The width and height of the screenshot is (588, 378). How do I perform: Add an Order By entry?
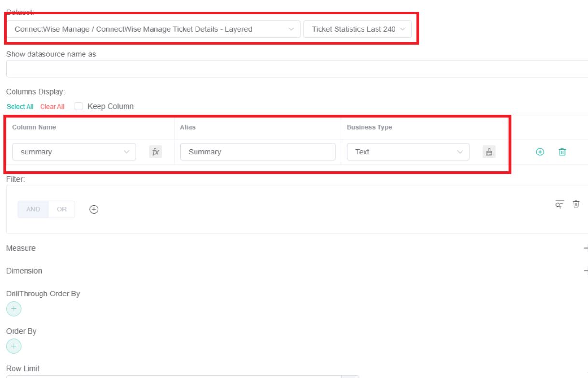coord(14,346)
